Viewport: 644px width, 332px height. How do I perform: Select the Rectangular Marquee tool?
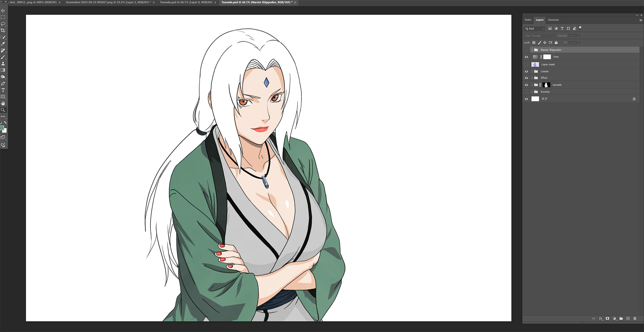coord(3,17)
